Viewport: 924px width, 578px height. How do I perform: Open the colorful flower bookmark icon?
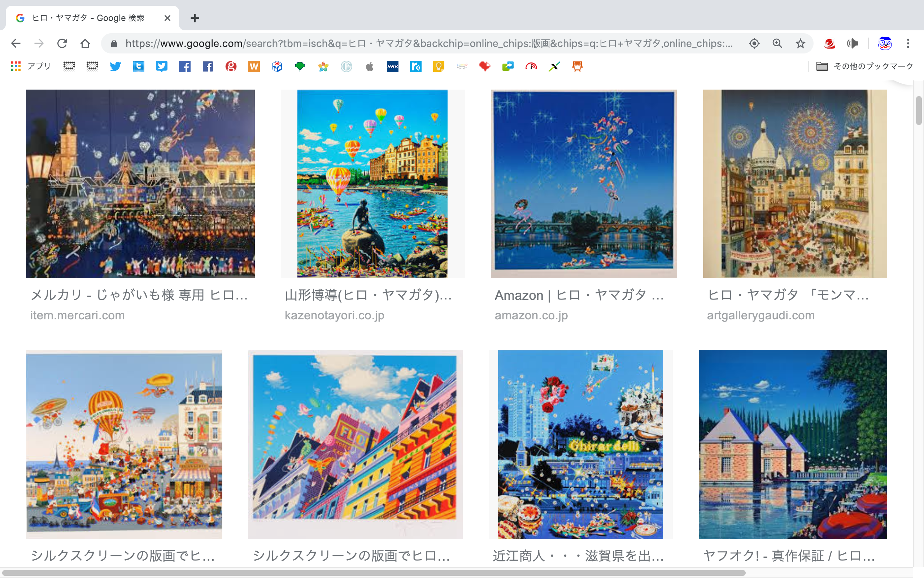(323, 66)
